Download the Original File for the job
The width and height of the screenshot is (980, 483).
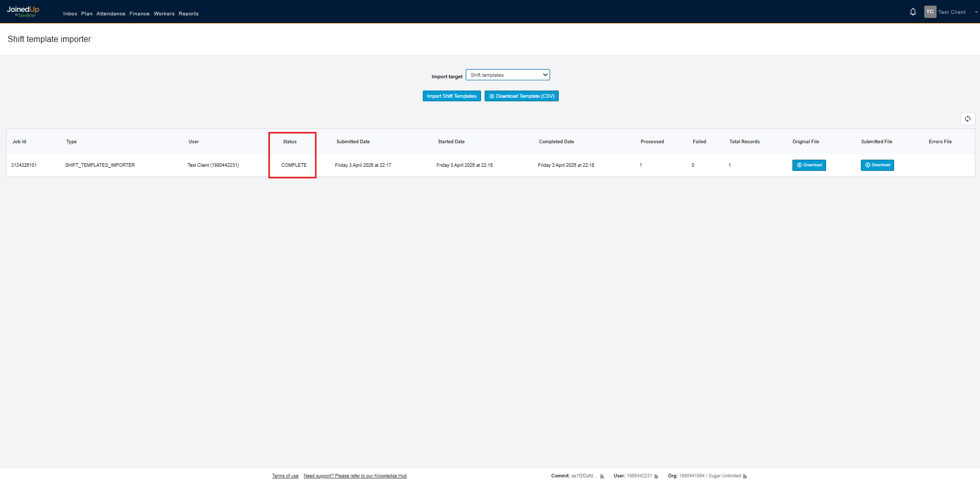(x=809, y=165)
